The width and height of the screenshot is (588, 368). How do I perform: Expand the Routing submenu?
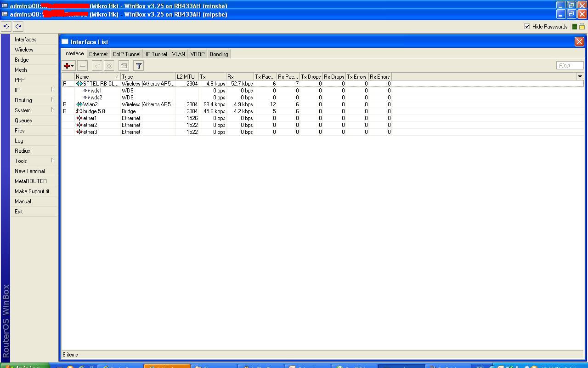34,100
